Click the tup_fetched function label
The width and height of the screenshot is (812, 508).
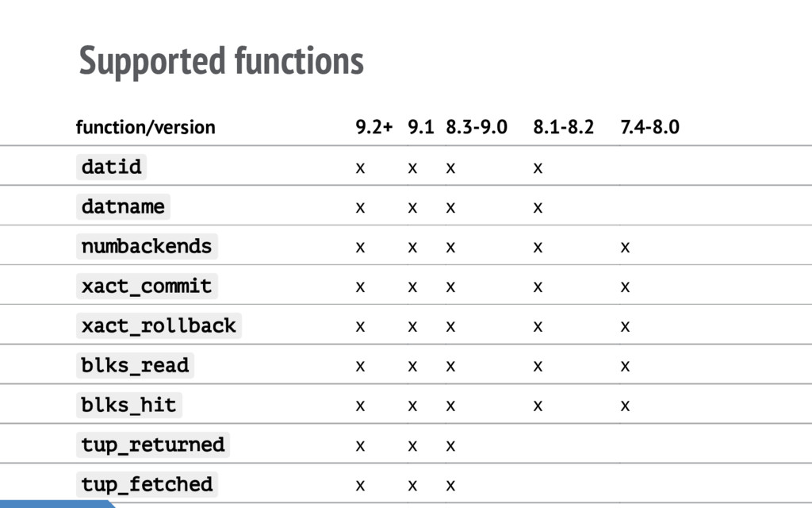click(x=147, y=484)
